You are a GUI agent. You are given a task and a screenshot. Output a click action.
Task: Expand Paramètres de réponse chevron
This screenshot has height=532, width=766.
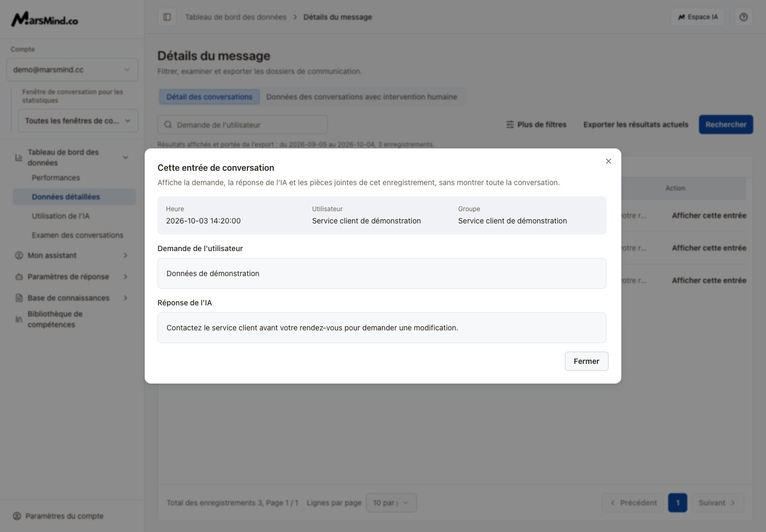(126, 277)
